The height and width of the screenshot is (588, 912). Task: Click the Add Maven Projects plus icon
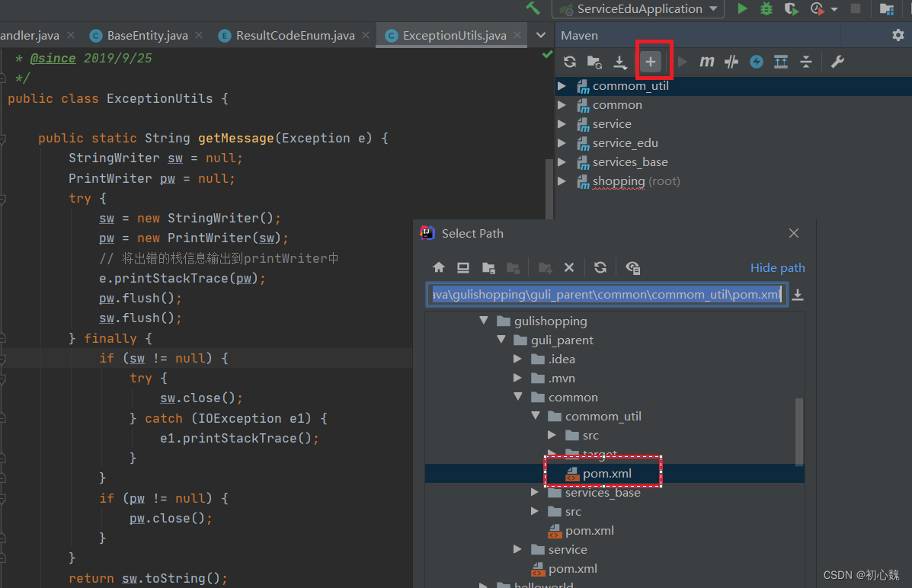click(x=650, y=62)
